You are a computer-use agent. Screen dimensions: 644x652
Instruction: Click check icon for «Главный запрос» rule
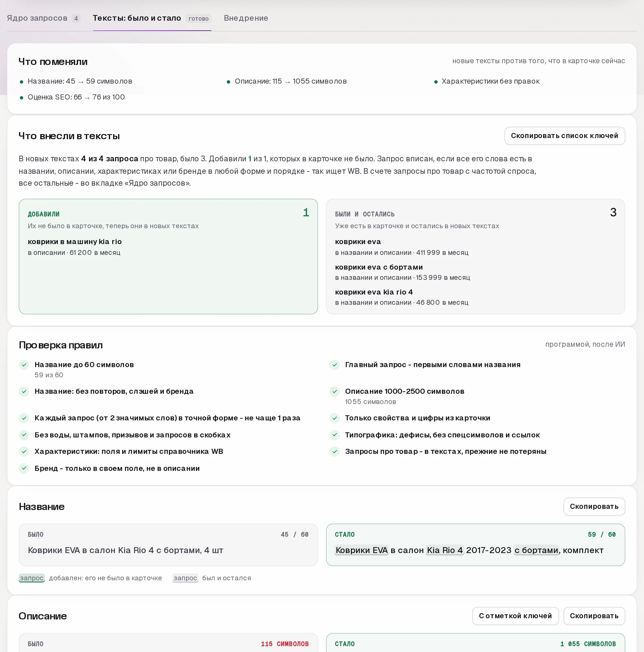[x=334, y=365]
